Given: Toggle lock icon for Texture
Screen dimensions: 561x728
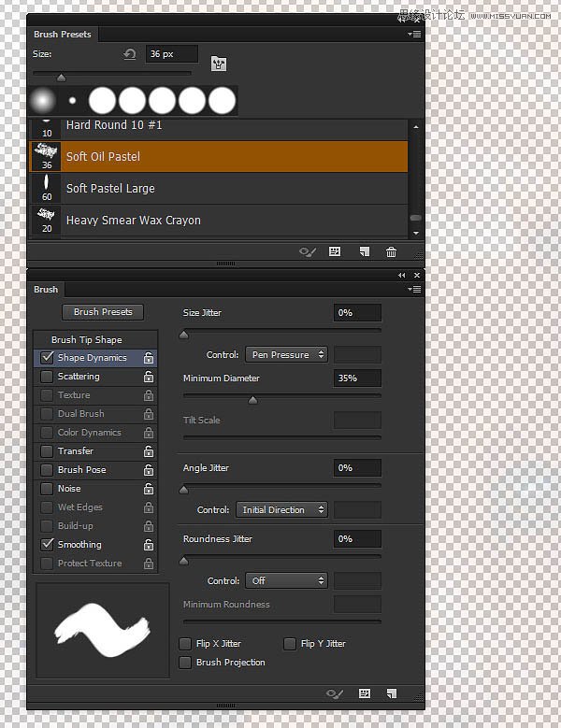Looking at the screenshot, I should pyautogui.click(x=148, y=395).
